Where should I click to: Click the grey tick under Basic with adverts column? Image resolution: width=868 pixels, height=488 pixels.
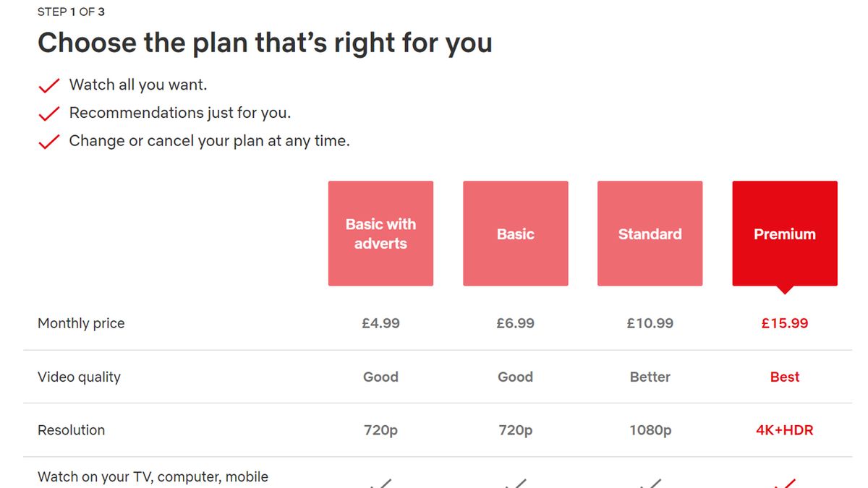tap(380, 484)
